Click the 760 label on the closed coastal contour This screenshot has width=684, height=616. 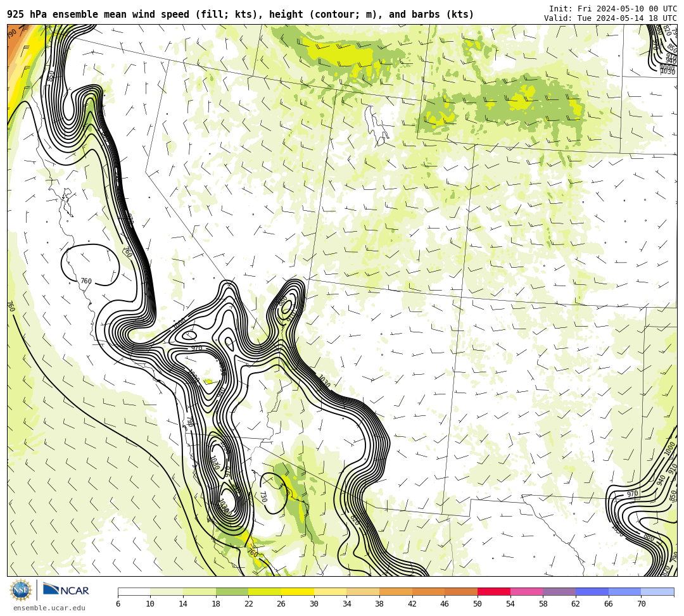point(86,281)
